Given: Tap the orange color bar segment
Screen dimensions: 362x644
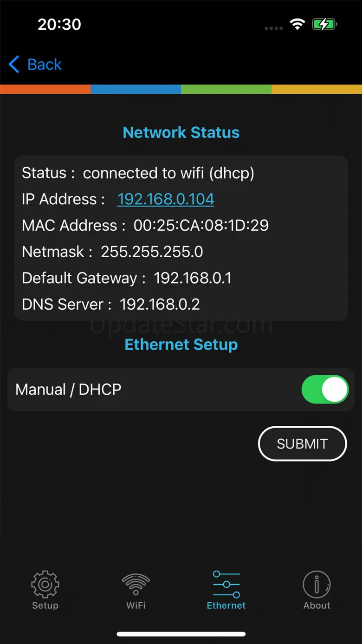Looking at the screenshot, I should (x=45, y=89).
